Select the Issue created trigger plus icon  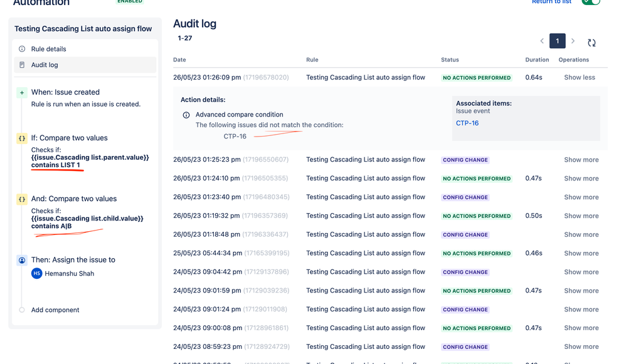(x=22, y=93)
